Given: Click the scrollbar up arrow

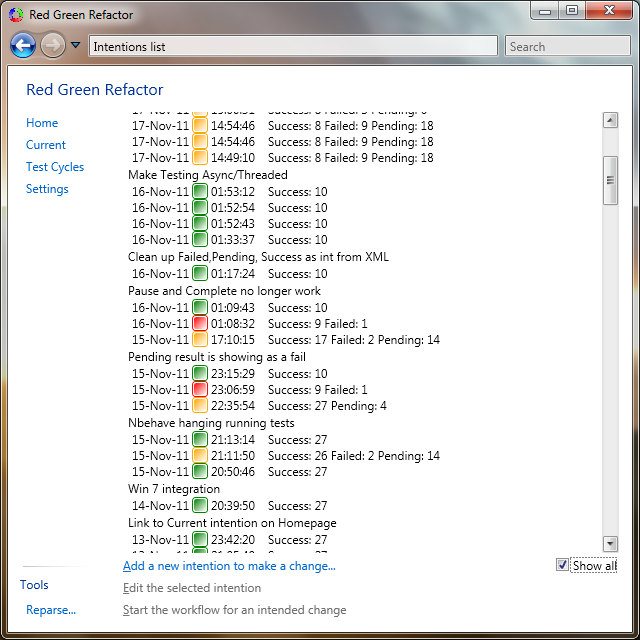Looking at the screenshot, I should (610, 120).
